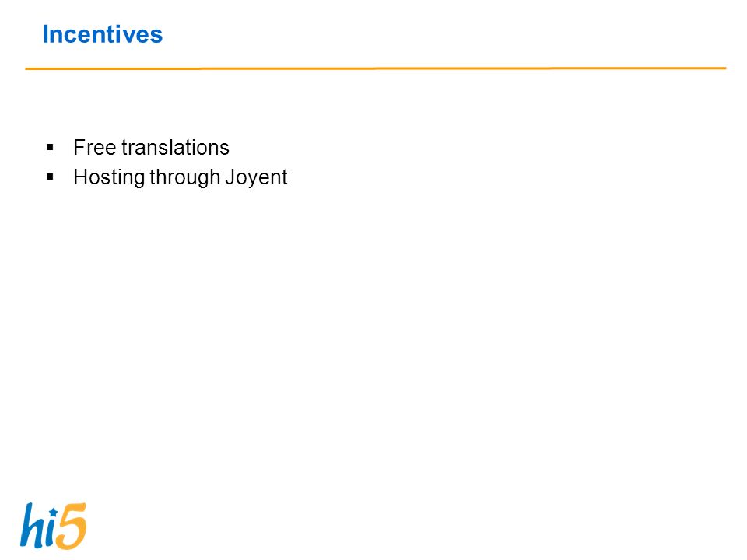
Task: Click the hi5 logo
Action: click(53, 526)
